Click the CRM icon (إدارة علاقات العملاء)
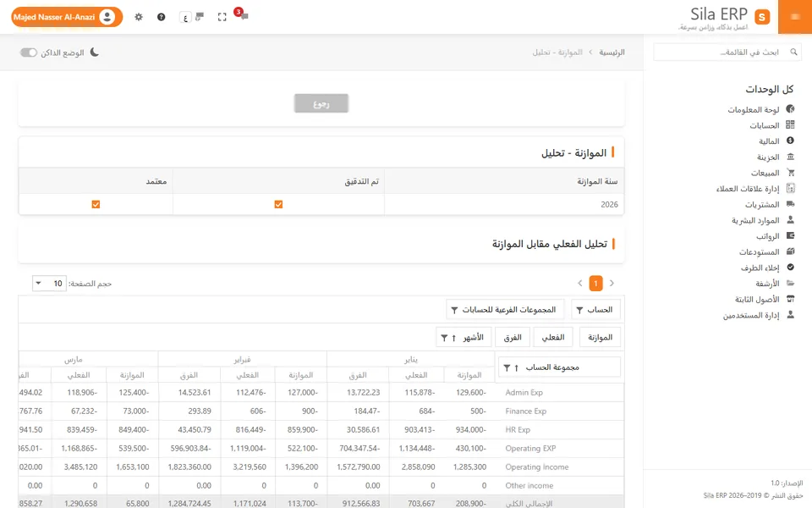Screen dimensions: 812x508 pos(790,188)
